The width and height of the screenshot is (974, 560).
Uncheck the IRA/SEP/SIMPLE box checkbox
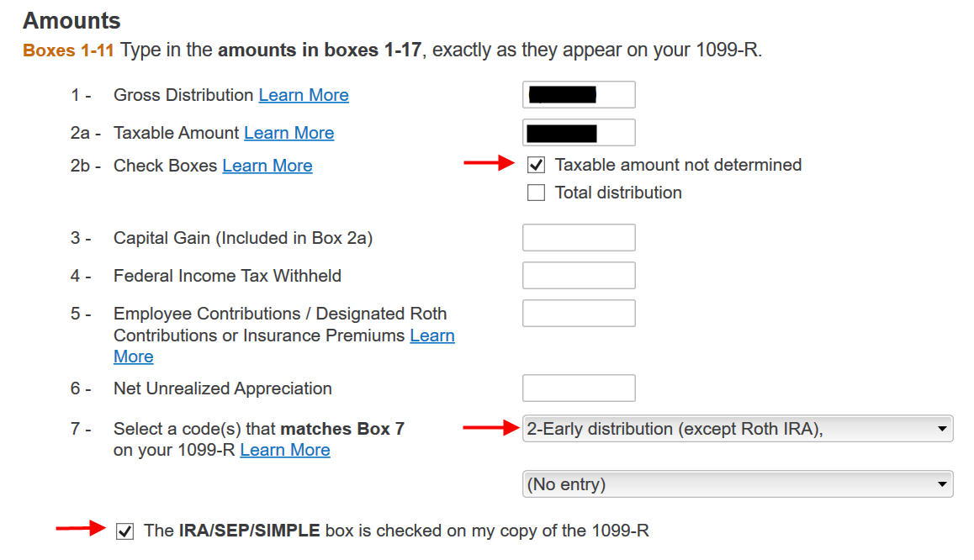click(x=124, y=531)
